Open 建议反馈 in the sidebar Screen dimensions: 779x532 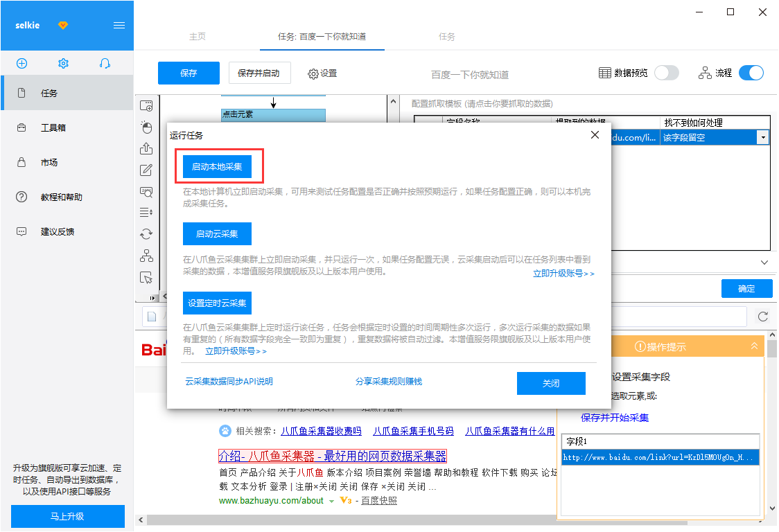click(67, 232)
